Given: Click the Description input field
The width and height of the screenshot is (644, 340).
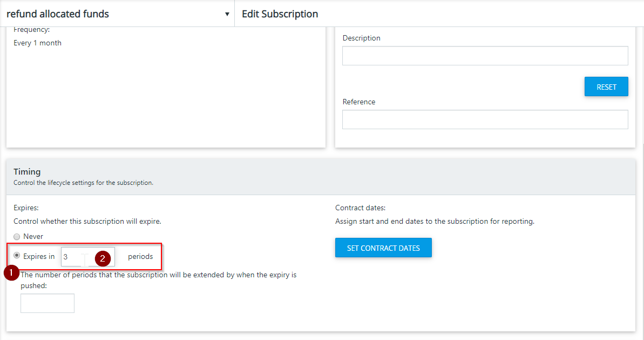Looking at the screenshot, I should pyautogui.click(x=485, y=56).
